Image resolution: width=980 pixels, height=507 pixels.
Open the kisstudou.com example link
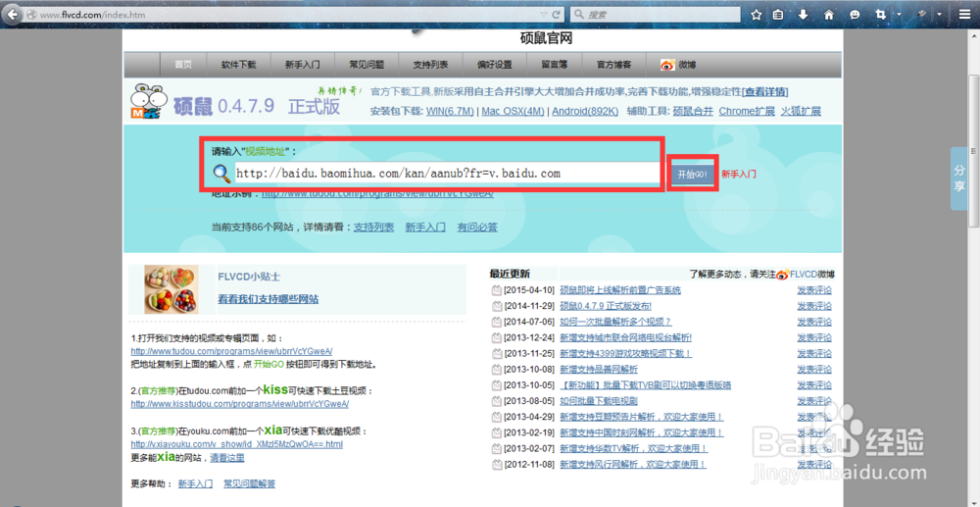(239, 404)
